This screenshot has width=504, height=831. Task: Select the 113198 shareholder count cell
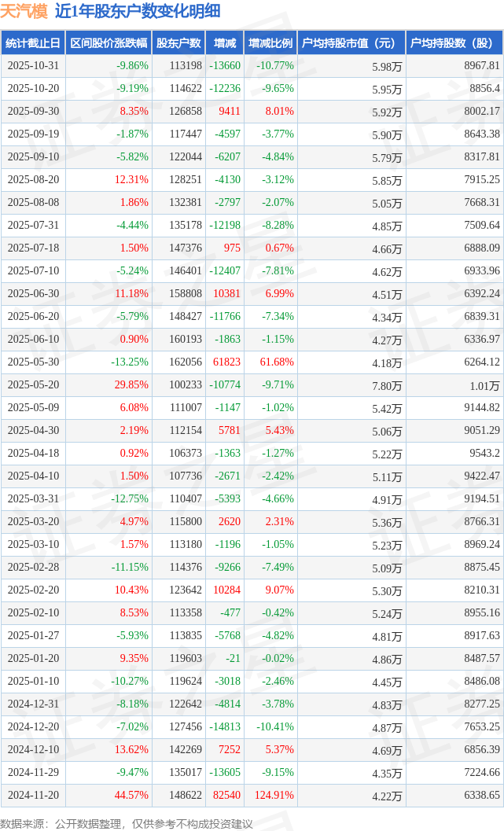point(185,66)
